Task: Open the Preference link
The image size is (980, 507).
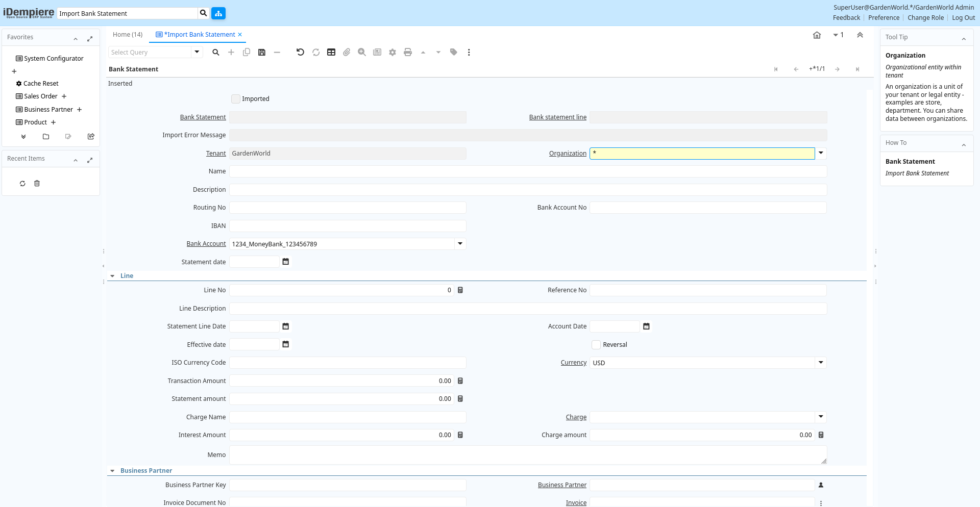Action: click(x=884, y=18)
